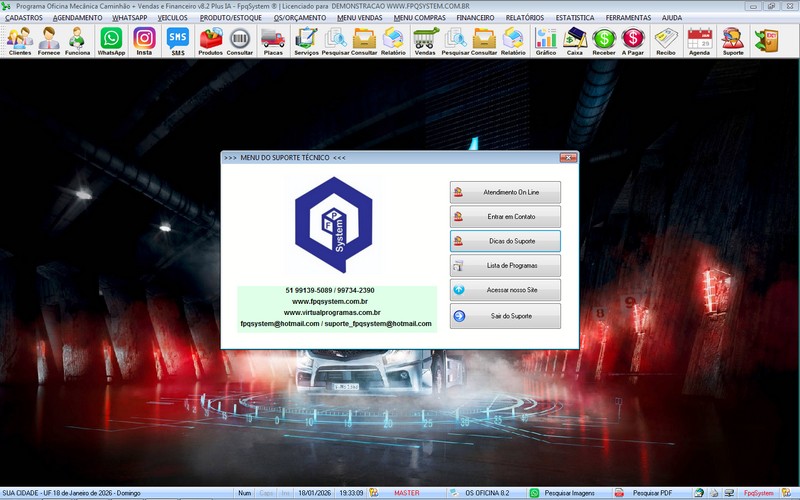The height and width of the screenshot is (500, 800).
Task: Click the Placas truck icon
Action: click(273, 41)
